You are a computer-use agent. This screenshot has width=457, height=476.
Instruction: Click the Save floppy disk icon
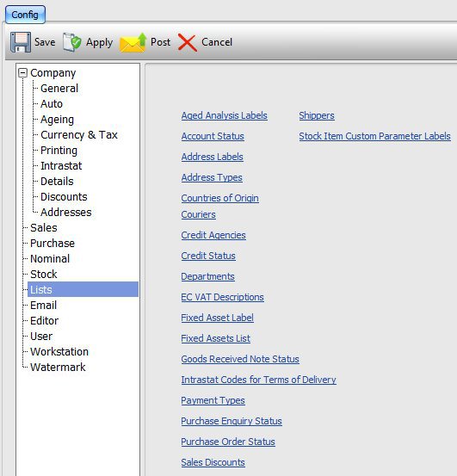tap(21, 42)
